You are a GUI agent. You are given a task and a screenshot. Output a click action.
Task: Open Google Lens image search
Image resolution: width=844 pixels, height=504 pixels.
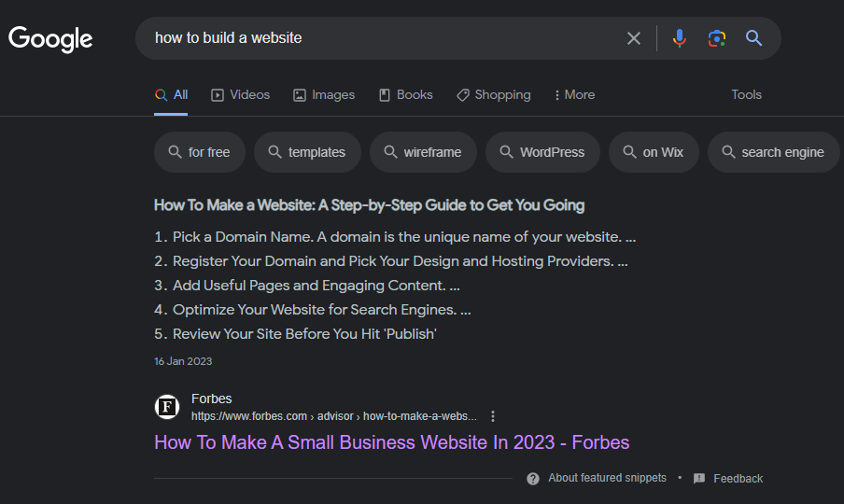(x=717, y=38)
